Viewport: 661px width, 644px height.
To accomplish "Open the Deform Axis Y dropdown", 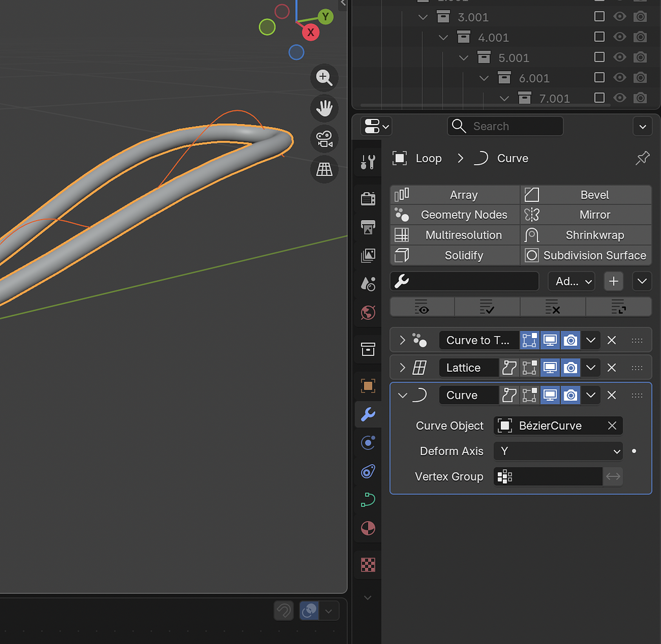I will [x=558, y=452].
